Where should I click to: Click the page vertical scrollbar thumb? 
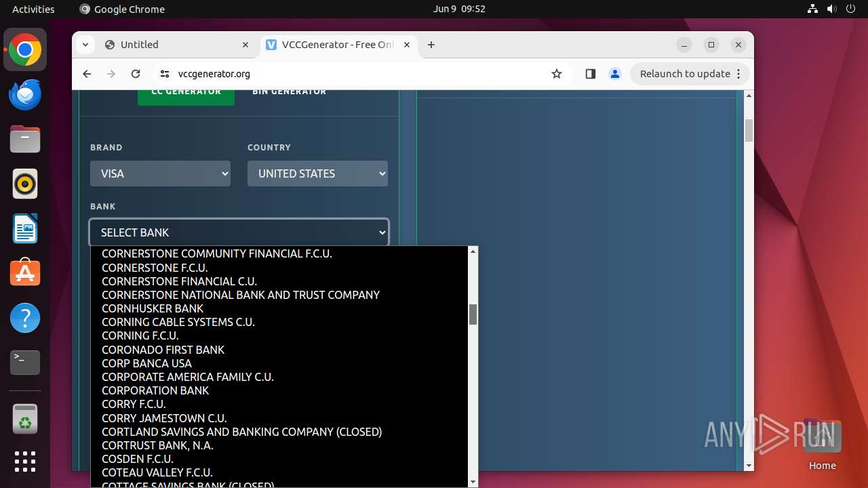point(749,131)
